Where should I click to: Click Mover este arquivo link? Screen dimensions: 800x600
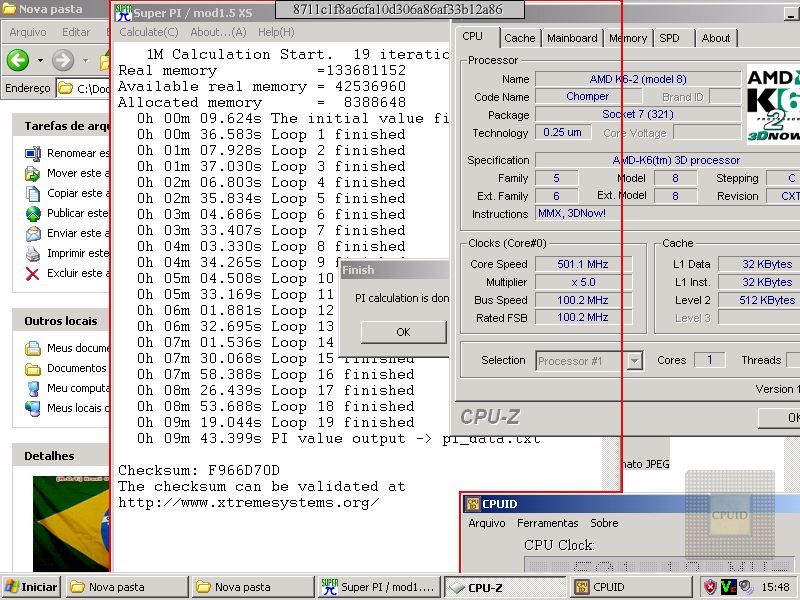[x=78, y=173]
